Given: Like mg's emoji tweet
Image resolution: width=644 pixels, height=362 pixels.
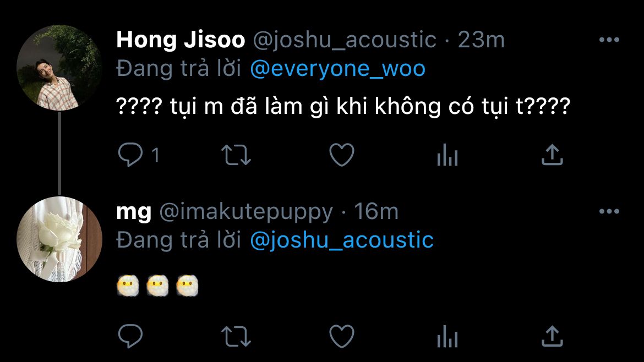Looking at the screenshot, I should point(342,336).
